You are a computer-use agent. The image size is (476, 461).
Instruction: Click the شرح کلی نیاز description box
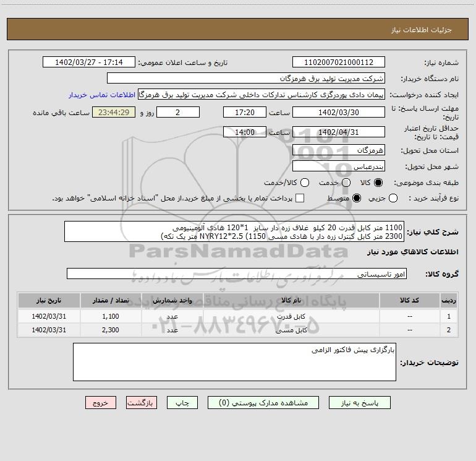pyautogui.click(x=234, y=231)
